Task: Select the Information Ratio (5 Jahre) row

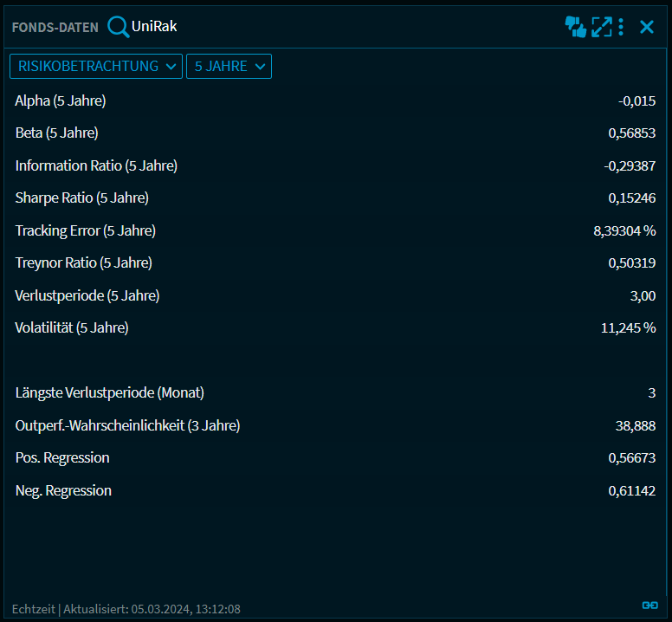Action: [x=96, y=165]
